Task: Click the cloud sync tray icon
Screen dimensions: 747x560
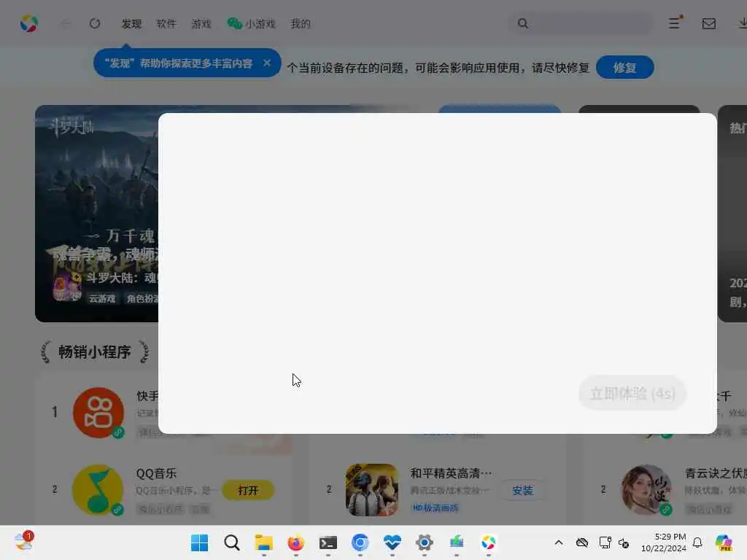Action: point(582,542)
